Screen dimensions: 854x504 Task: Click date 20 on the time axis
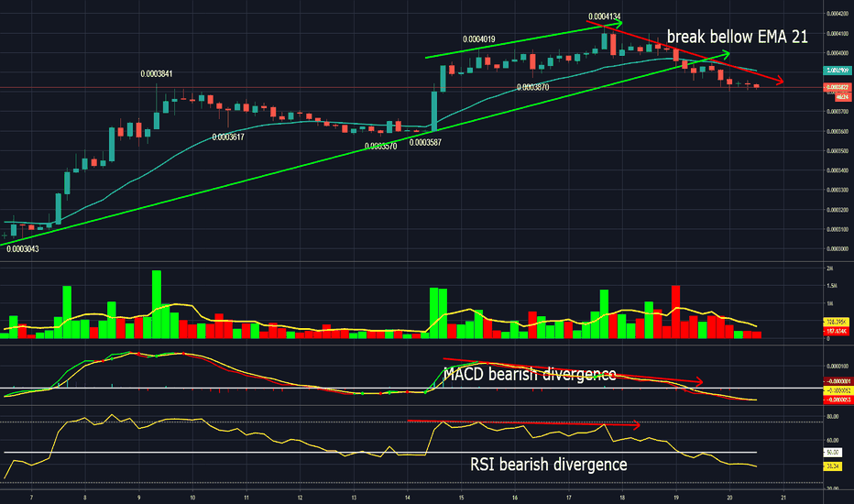[x=729, y=498]
